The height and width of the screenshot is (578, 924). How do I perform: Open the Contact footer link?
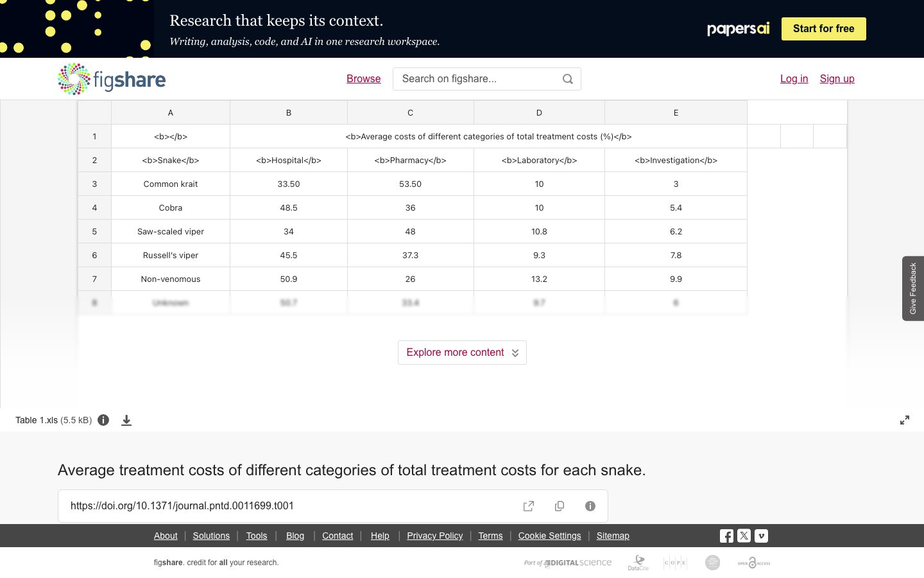pyautogui.click(x=338, y=536)
